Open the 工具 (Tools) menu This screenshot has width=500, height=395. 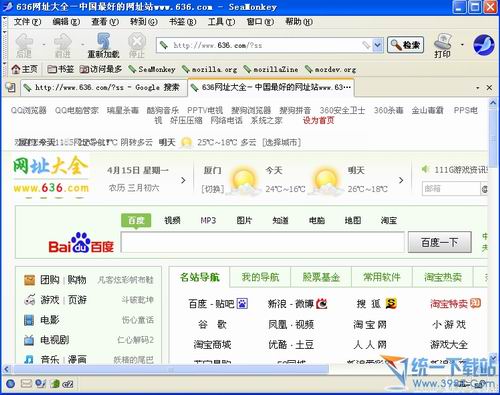[x=221, y=22]
